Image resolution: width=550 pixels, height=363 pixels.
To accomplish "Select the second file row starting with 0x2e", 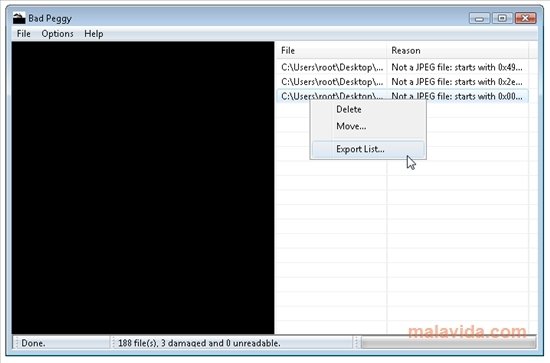I will (x=402, y=82).
